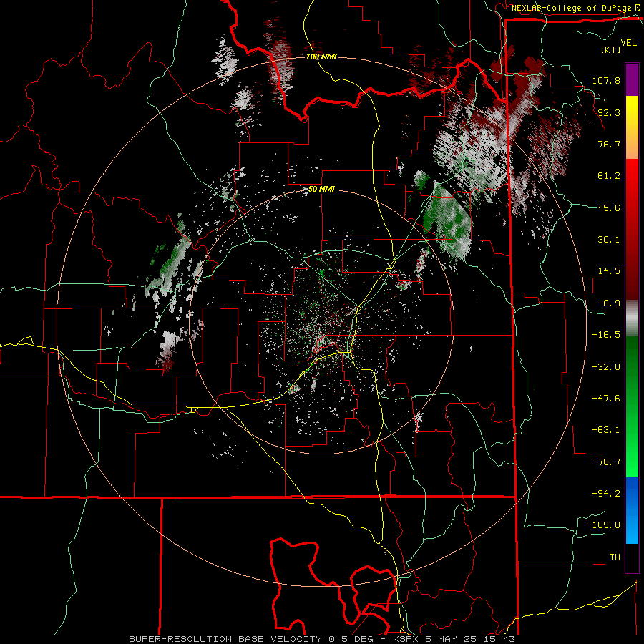Click the 45.6 legend value
This screenshot has height=644, width=644.
coord(609,208)
